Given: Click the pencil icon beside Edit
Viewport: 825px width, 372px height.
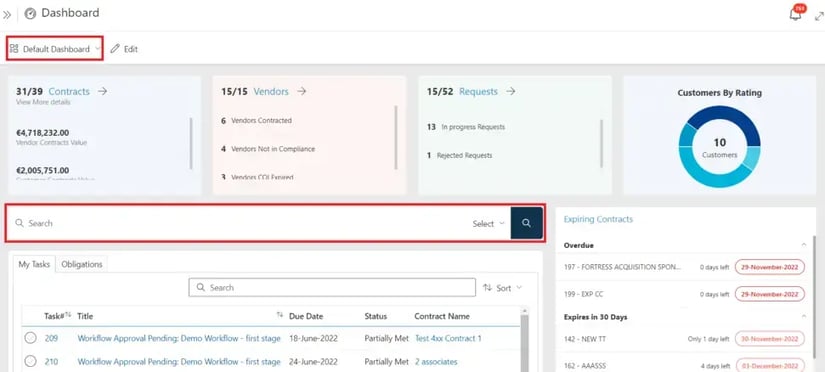Looking at the screenshot, I should click(x=115, y=48).
